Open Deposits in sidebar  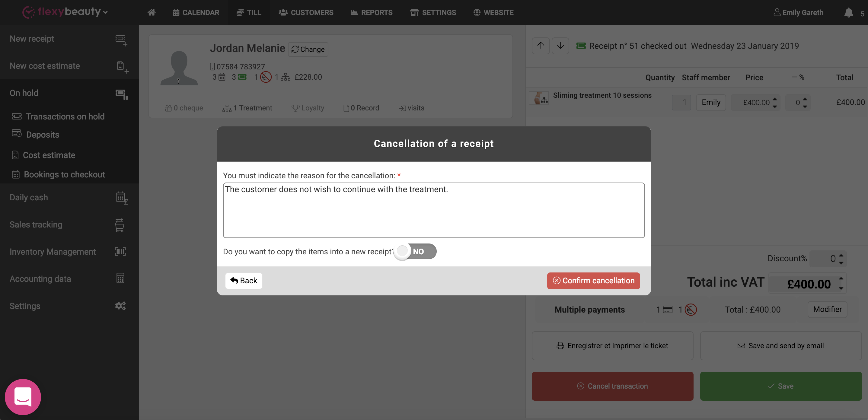point(35,134)
